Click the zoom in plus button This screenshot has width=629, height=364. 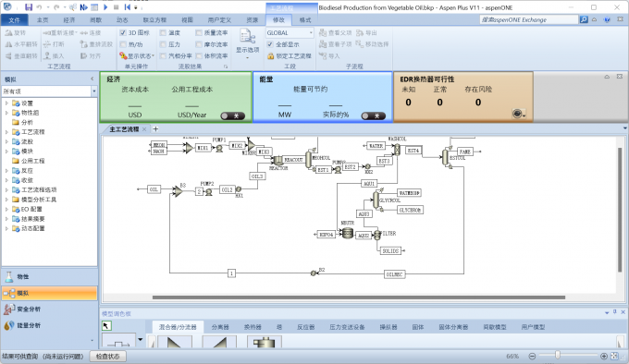point(604,356)
